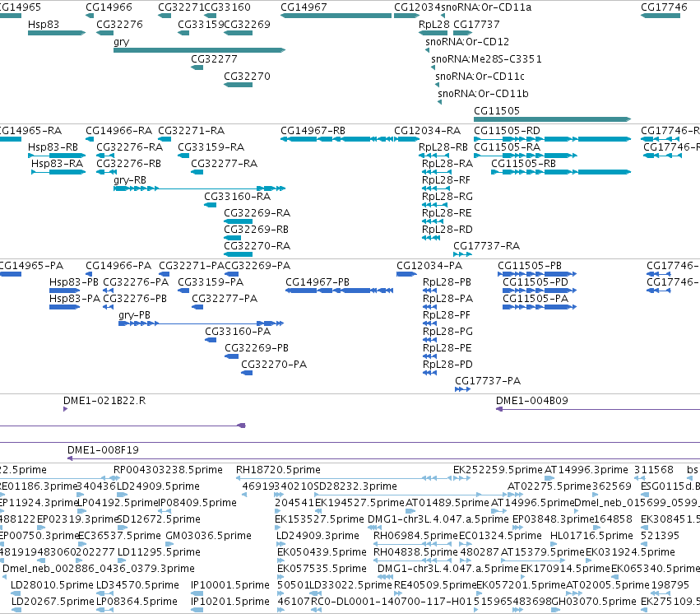Click protein CG33160-PA label

tap(238, 332)
